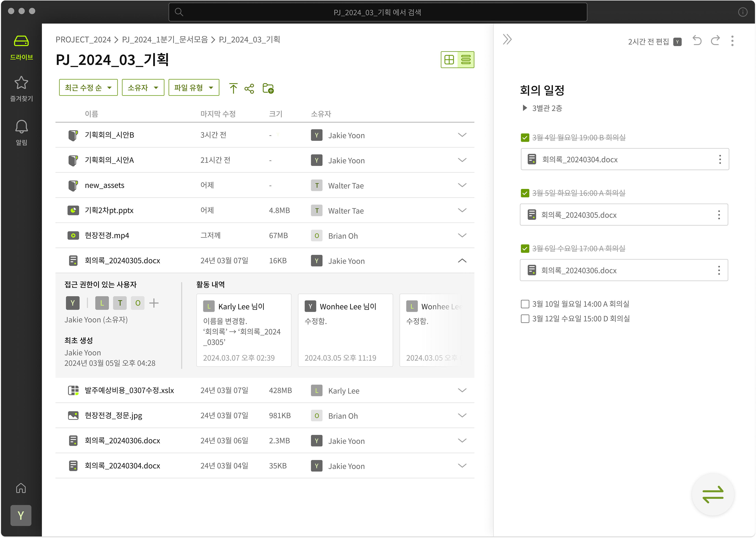Image resolution: width=756 pixels, height=538 pixels.
Task: Open the 파일 유형 filter dropdown
Action: tap(194, 88)
